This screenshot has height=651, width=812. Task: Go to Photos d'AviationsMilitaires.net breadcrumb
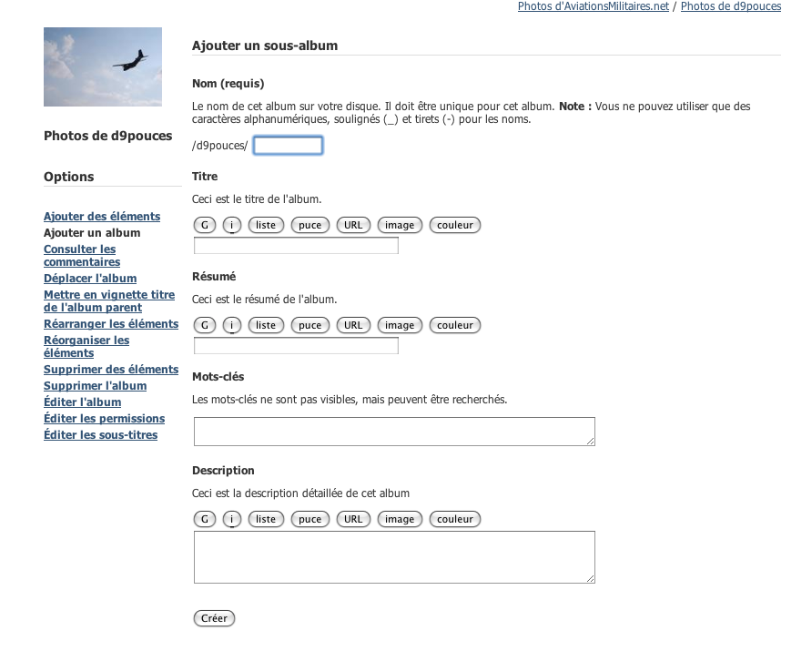click(594, 6)
